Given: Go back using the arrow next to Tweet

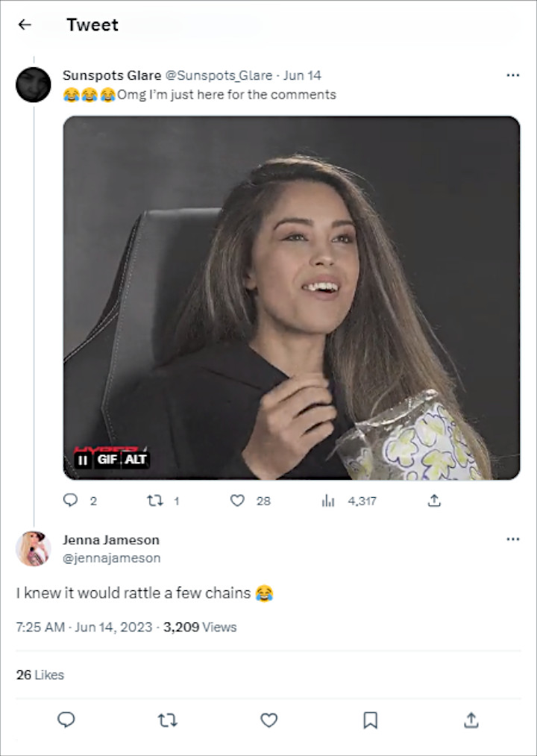Looking at the screenshot, I should [25, 25].
